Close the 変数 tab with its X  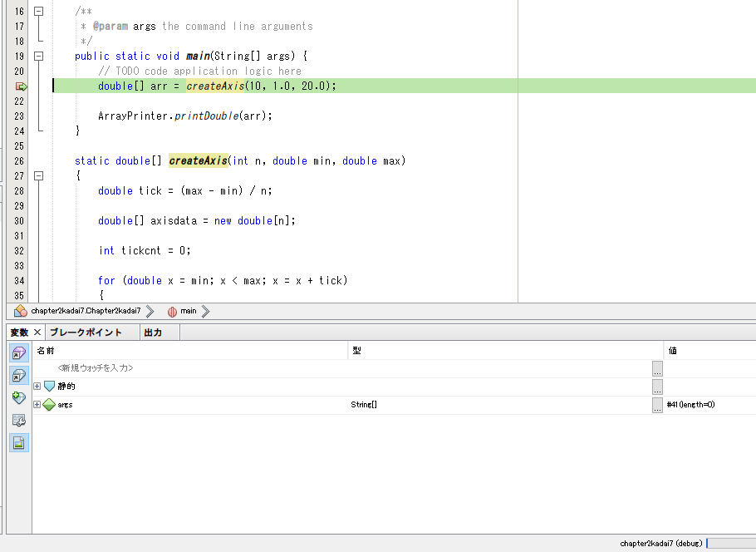point(37,332)
